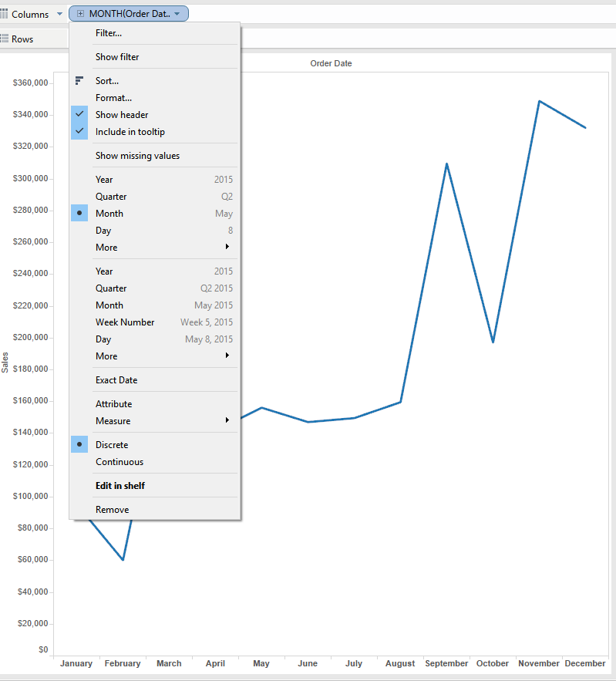Click the Sales axis title
This screenshot has height=681, width=616.
5,362
